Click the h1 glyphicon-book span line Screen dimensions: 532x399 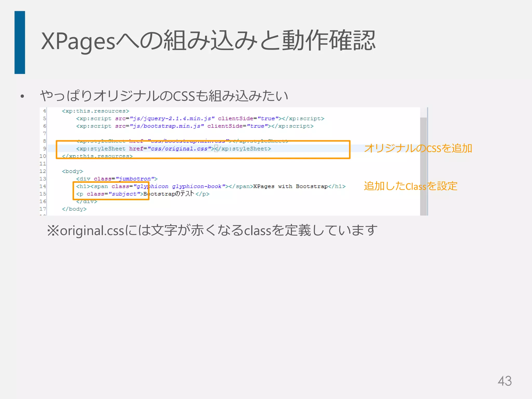coord(211,186)
